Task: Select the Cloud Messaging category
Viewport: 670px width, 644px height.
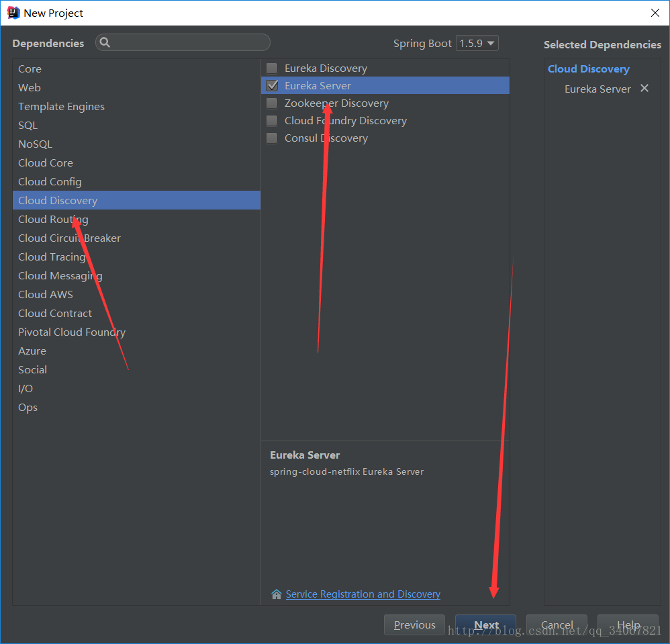Action: point(136,275)
